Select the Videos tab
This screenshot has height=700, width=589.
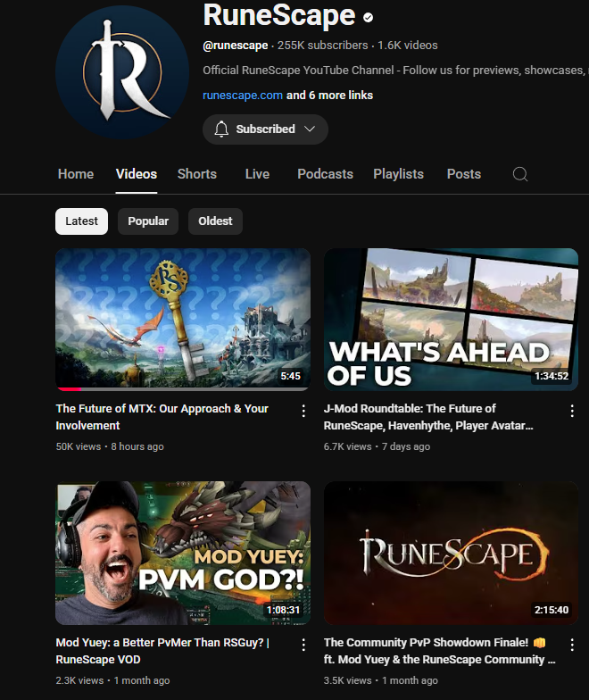137,174
